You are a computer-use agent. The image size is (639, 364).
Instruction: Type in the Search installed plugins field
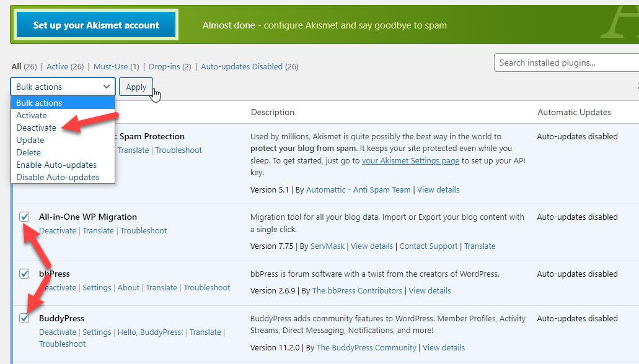pyautogui.click(x=565, y=63)
